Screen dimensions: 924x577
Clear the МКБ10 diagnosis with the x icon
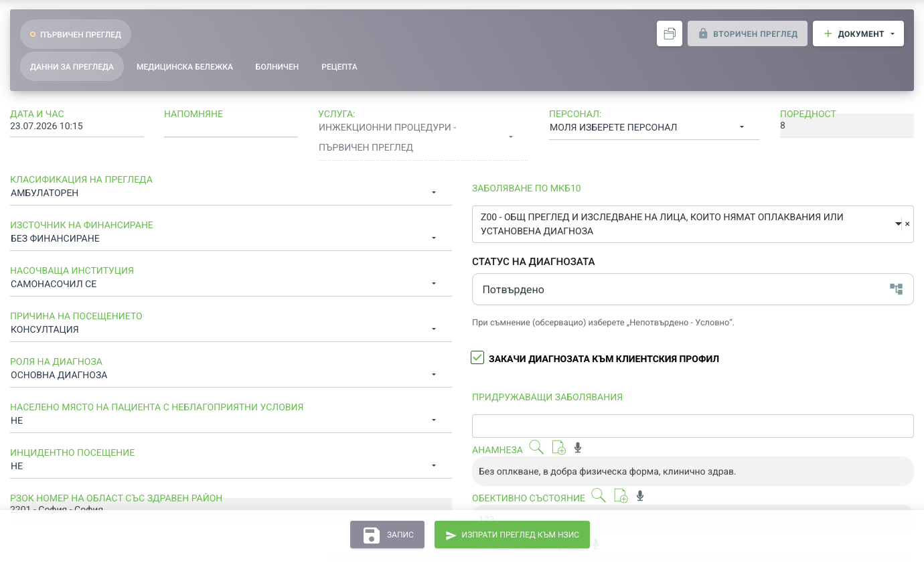(907, 224)
